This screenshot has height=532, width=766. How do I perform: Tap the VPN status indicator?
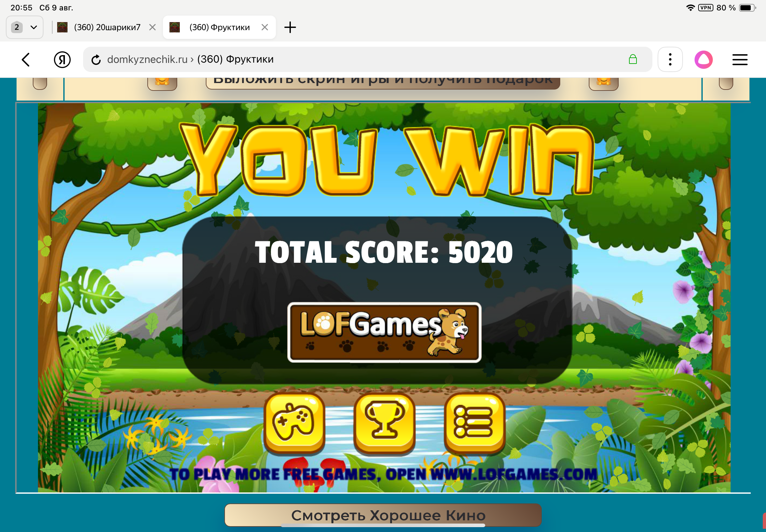pos(706,8)
